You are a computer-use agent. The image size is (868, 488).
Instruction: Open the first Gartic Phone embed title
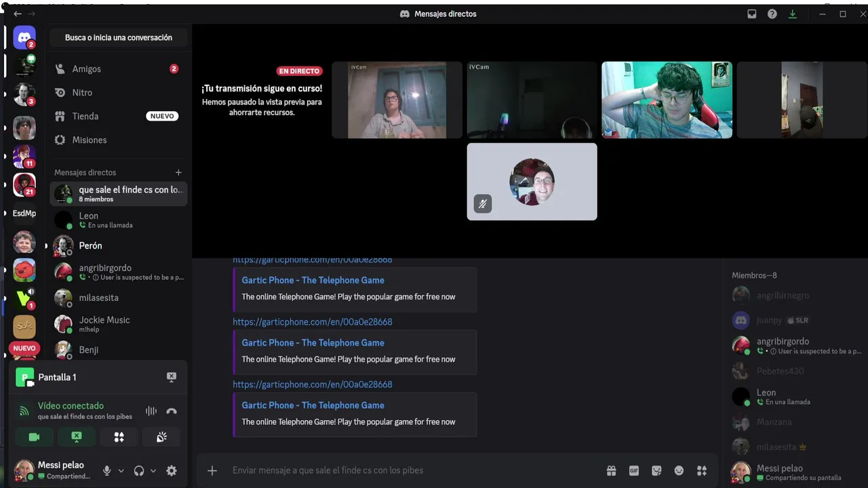point(313,280)
